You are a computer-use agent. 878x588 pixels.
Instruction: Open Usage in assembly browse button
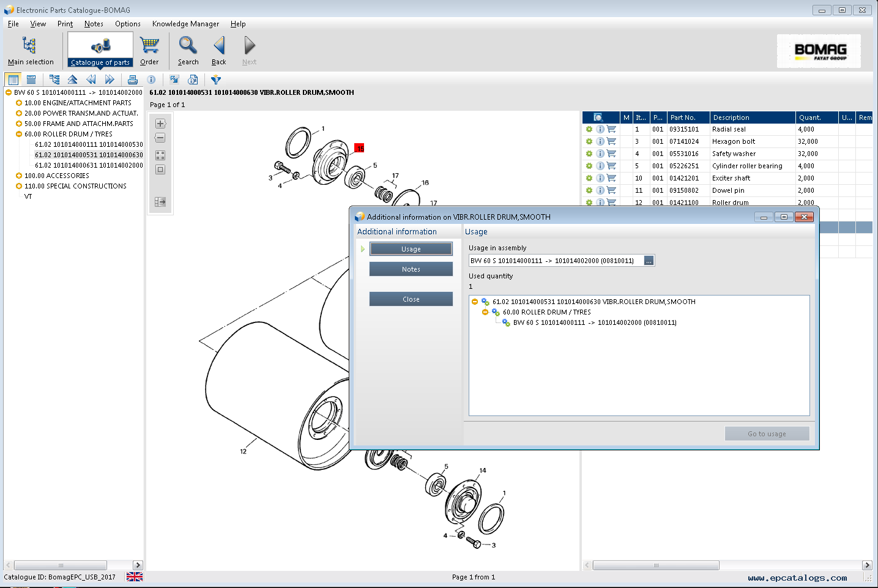point(649,261)
